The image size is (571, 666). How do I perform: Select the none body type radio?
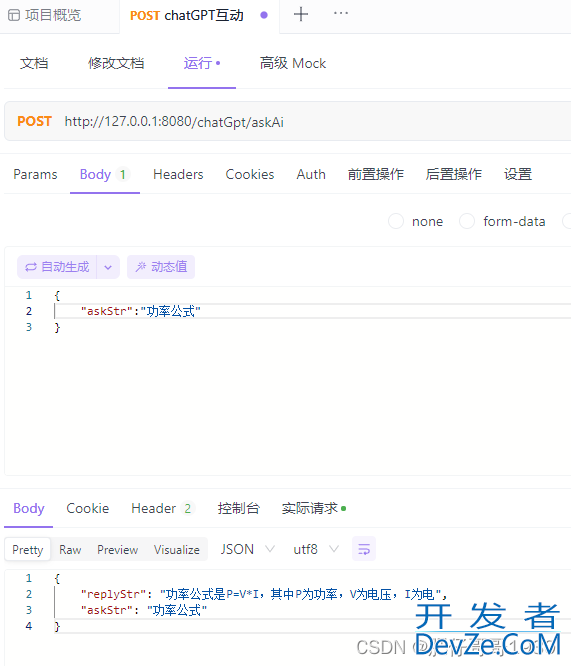(x=396, y=221)
